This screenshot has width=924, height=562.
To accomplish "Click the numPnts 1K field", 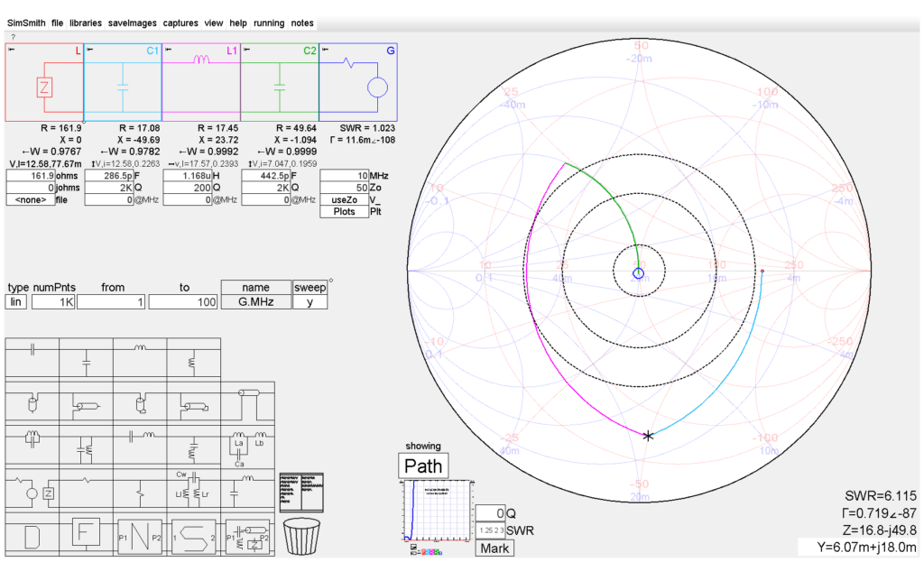I will pyautogui.click(x=53, y=302).
